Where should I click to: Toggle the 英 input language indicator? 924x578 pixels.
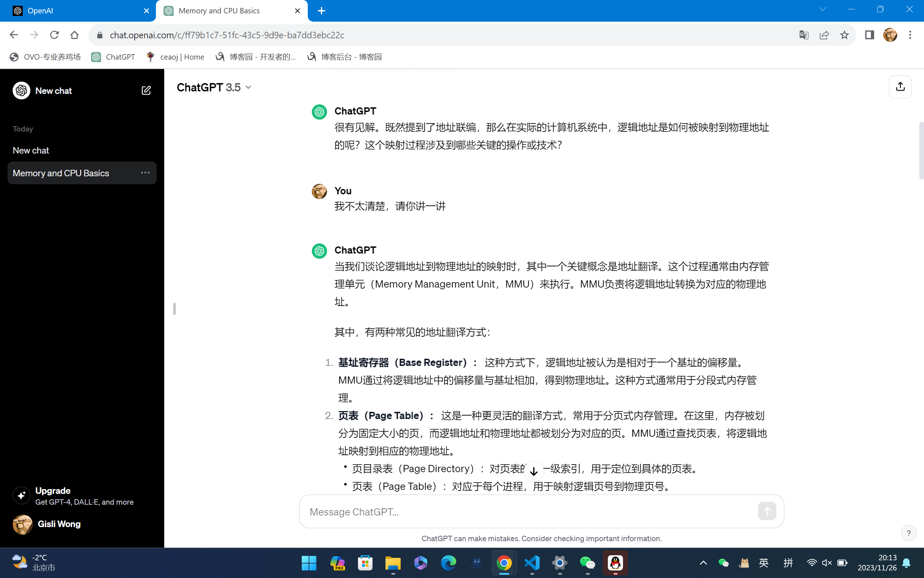(x=764, y=563)
